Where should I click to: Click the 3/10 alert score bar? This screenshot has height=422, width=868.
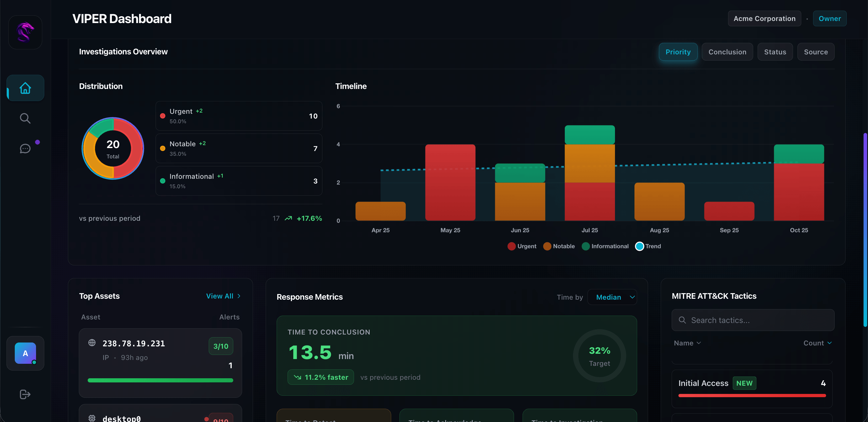point(221,346)
